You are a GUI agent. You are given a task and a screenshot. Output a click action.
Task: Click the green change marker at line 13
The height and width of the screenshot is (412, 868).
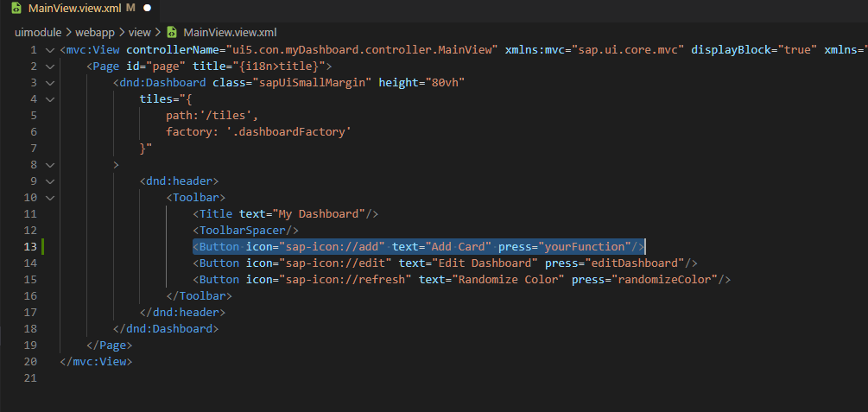[x=42, y=246]
